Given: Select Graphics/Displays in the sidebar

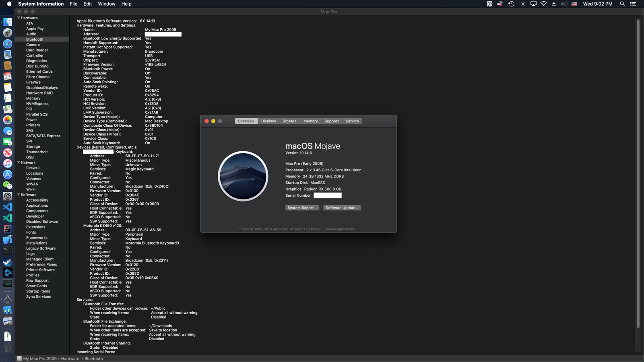Looking at the screenshot, I should pyautogui.click(x=42, y=88).
